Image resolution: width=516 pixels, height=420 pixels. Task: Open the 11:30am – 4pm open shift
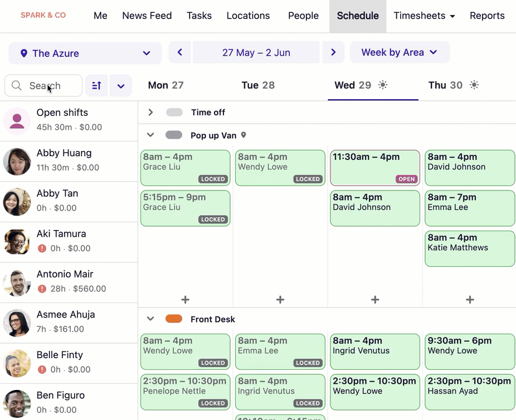(375, 168)
